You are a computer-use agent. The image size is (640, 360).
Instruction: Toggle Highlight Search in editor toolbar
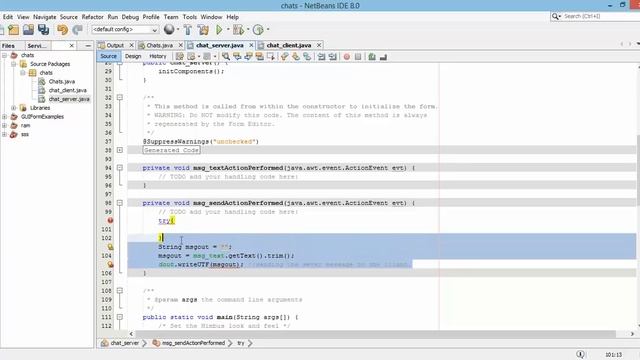coord(259,57)
